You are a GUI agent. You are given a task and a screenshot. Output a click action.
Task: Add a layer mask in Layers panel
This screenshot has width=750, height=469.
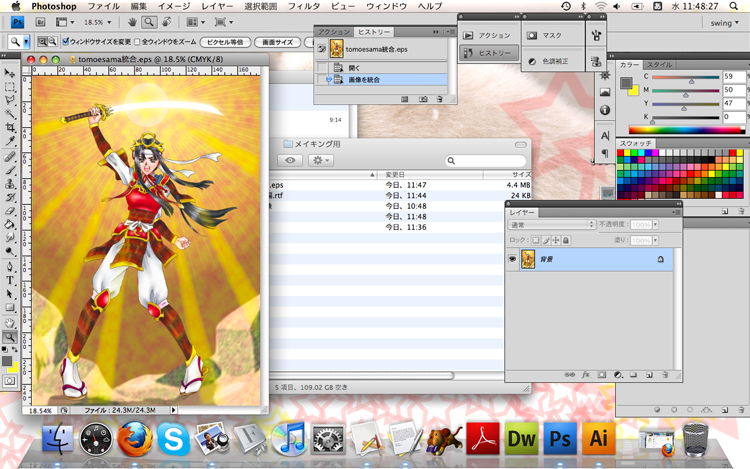pyautogui.click(x=602, y=375)
